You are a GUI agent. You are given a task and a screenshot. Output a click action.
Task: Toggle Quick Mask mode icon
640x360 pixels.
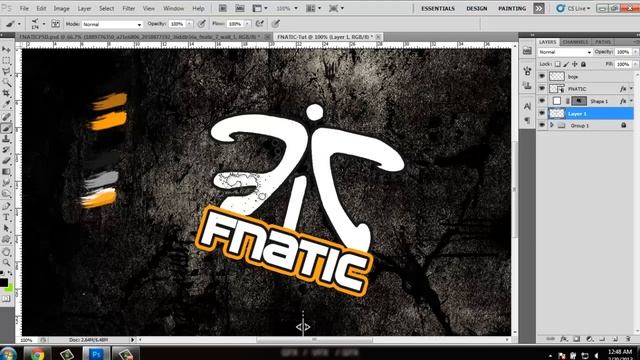coord(6,299)
